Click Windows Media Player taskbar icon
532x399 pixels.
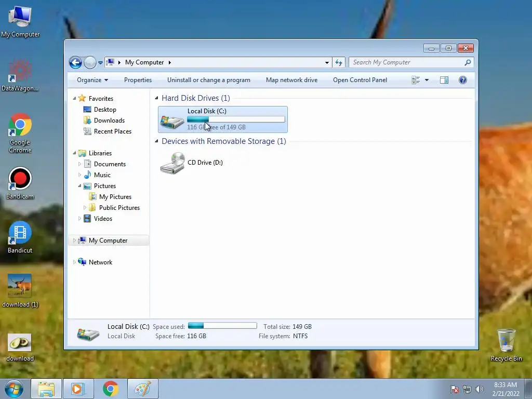(78, 389)
